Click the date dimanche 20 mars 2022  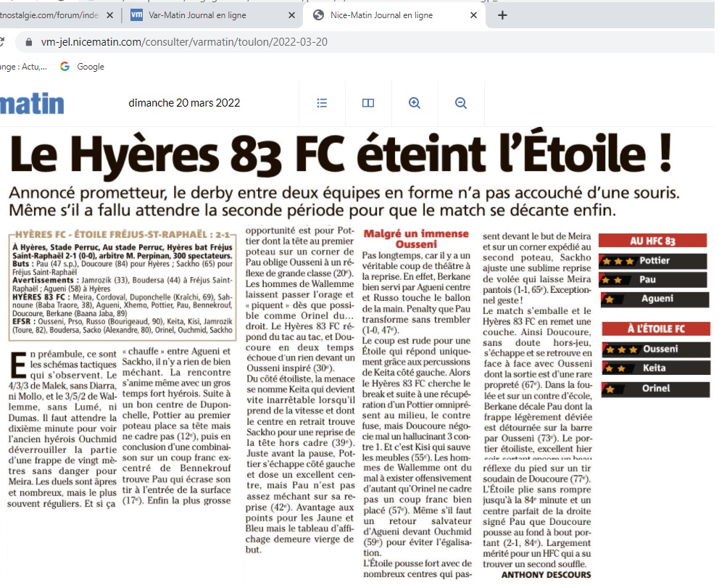pyautogui.click(x=184, y=103)
